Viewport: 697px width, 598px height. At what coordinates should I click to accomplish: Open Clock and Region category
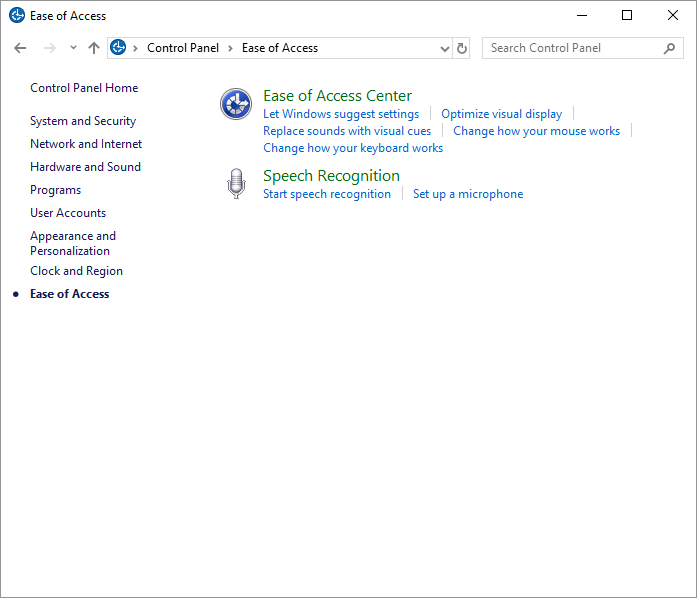pos(76,271)
